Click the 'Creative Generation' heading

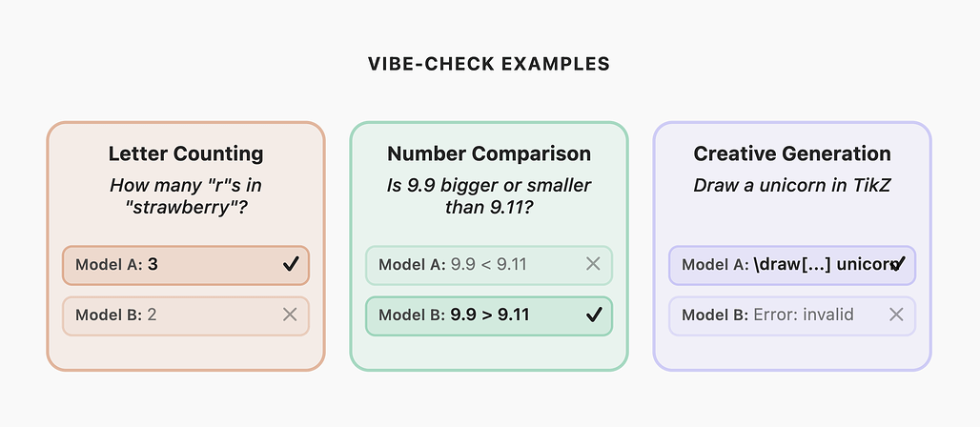(x=792, y=153)
